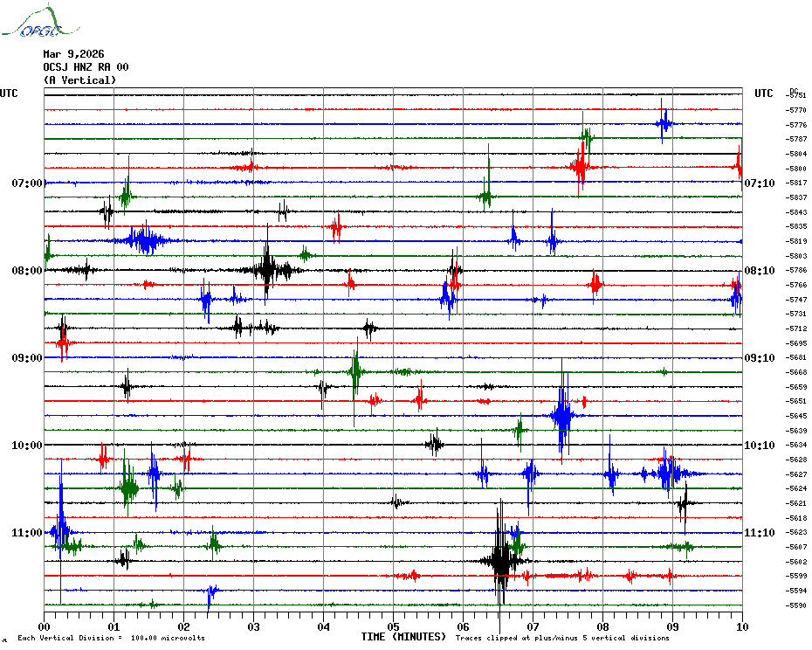812x650 pixels.
Task: Select the 11:10 time label on right axis
Action: [x=759, y=533]
